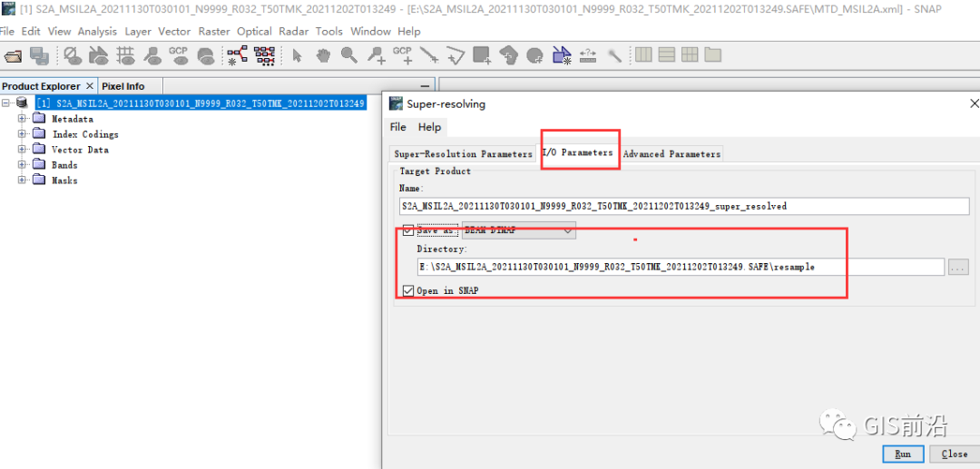Select the I/O Parameters tab
This screenshot has height=469, width=980.
click(x=578, y=152)
